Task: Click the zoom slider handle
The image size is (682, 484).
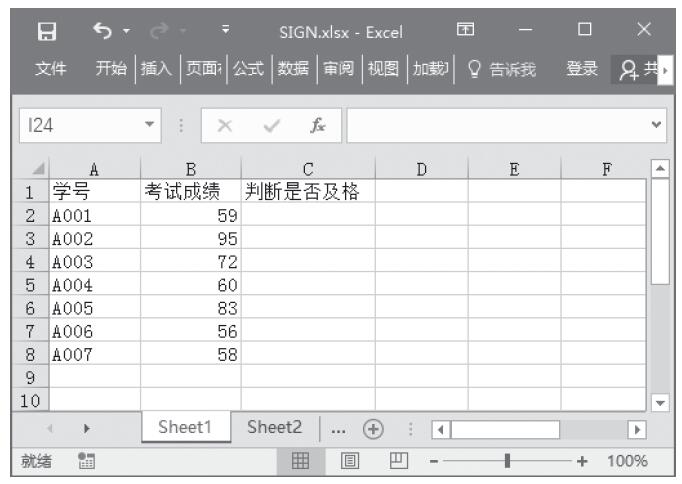Action: 508,461
